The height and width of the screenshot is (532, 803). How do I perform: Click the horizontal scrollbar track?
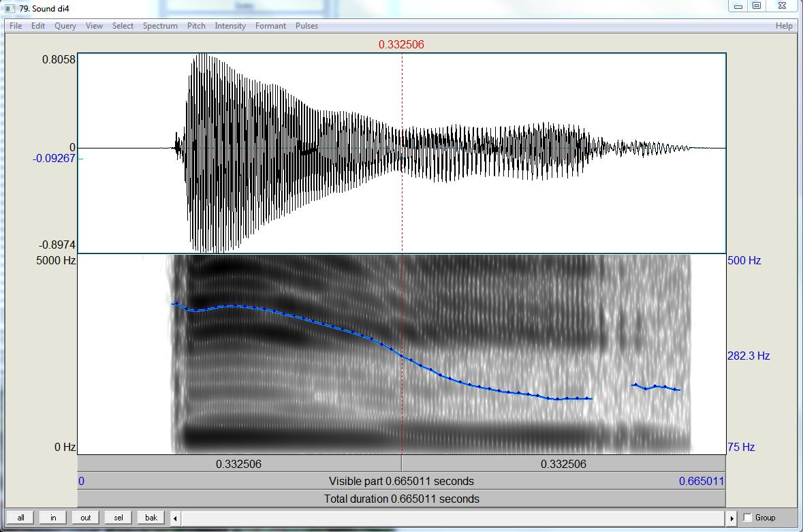453,518
